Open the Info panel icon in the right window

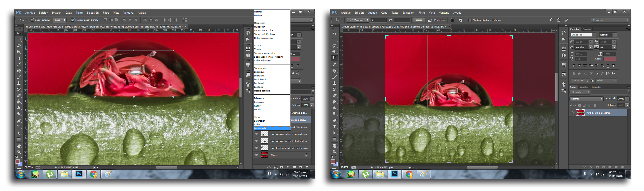[564, 56]
